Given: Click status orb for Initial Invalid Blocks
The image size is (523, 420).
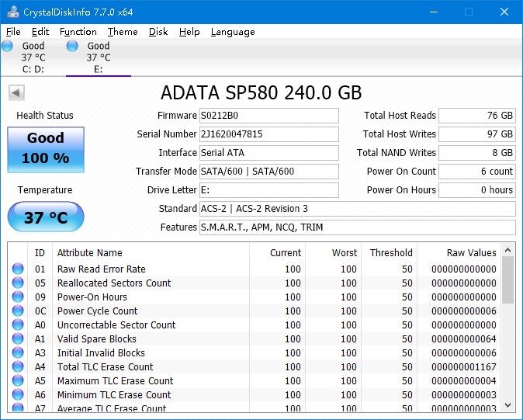Looking at the screenshot, I should click(x=18, y=352).
